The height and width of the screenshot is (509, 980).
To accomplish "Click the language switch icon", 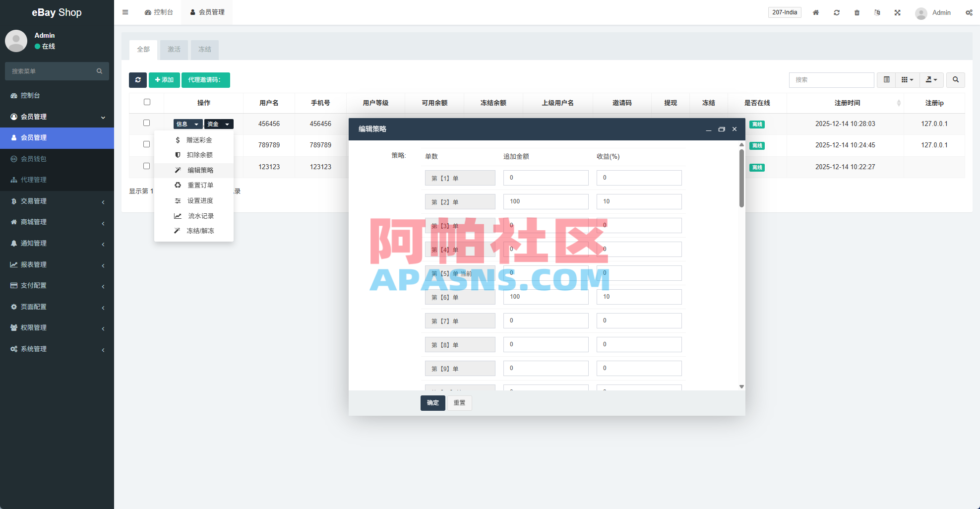I will point(877,12).
